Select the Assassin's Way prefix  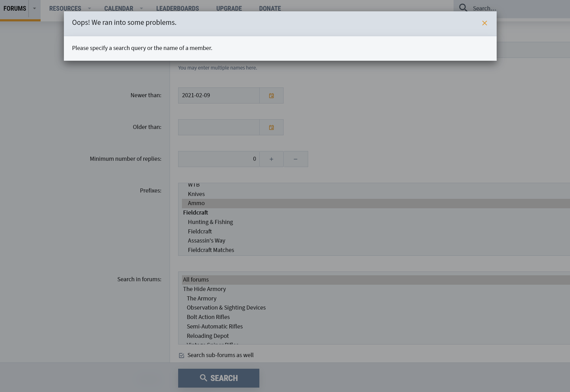coord(376,241)
